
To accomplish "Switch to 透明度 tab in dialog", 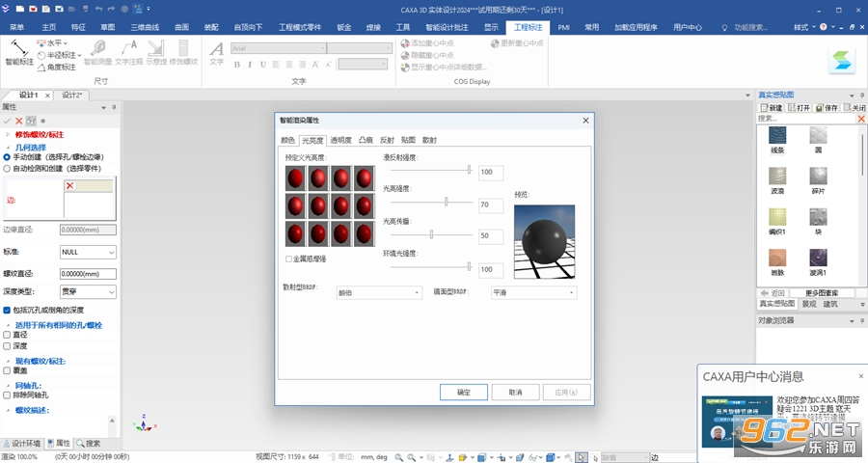I will (x=341, y=140).
